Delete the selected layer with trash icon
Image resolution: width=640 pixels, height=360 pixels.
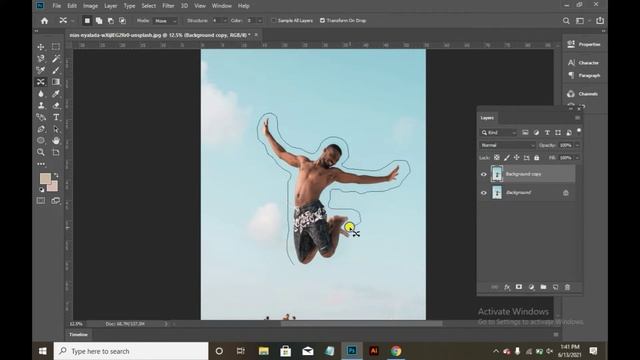[567, 287]
